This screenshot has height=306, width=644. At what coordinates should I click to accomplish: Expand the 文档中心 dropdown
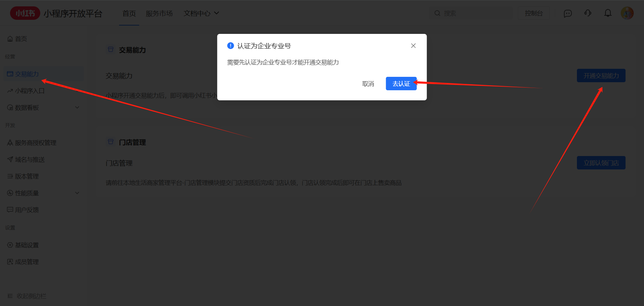coord(201,13)
